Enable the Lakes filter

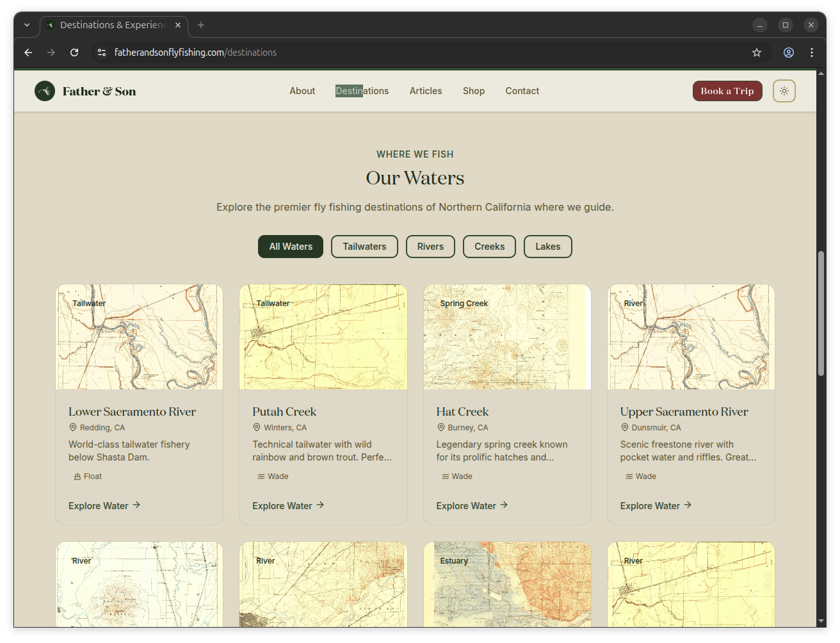(547, 247)
